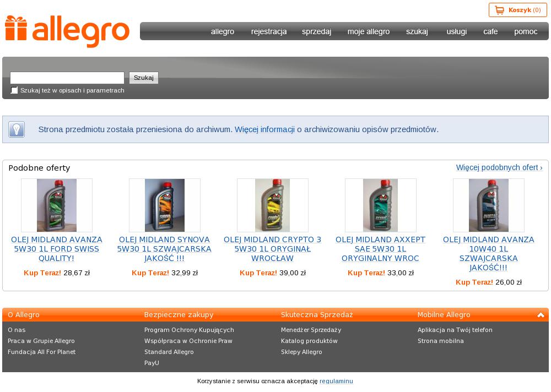Go to moje allegro menu
The image size is (551, 392).
[x=369, y=31]
